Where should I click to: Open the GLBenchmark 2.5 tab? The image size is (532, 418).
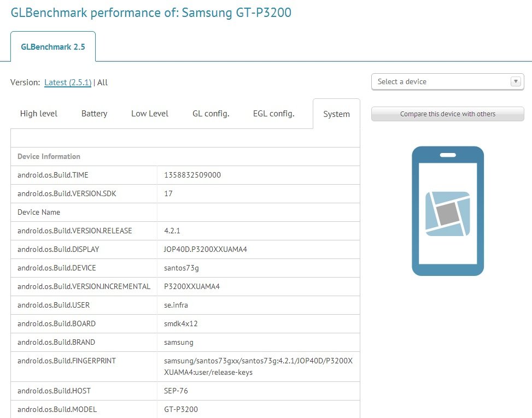tap(53, 47)
